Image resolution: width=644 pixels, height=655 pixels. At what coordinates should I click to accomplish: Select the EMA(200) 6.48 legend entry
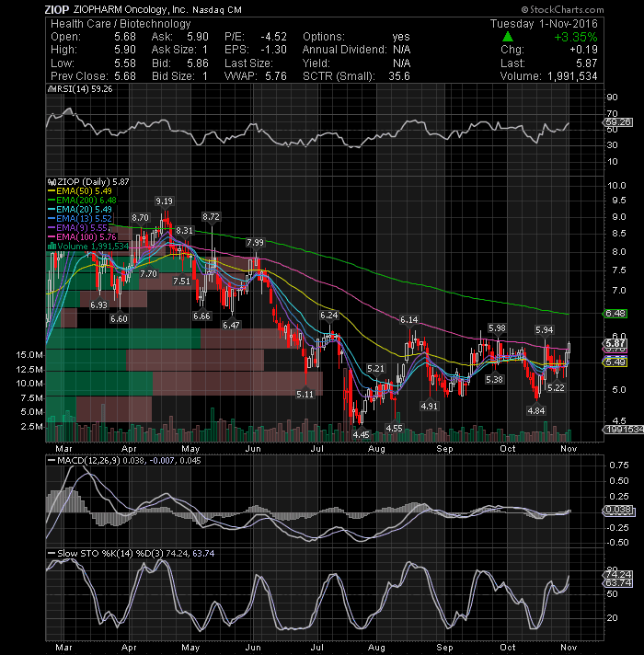pos(82,201)
